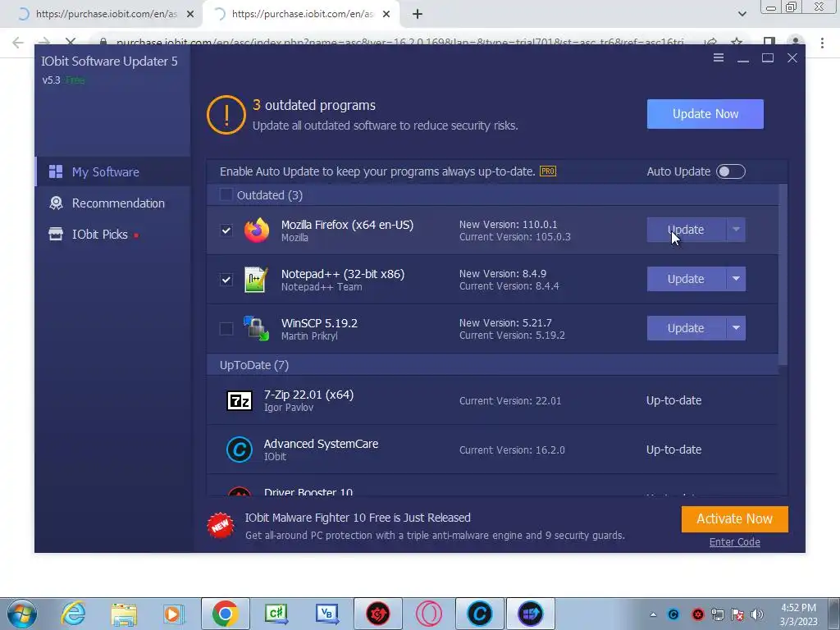This screenshot has width=840, height=630.
Task: Click the Chrome address bar URL
Action: coord(399,43)
